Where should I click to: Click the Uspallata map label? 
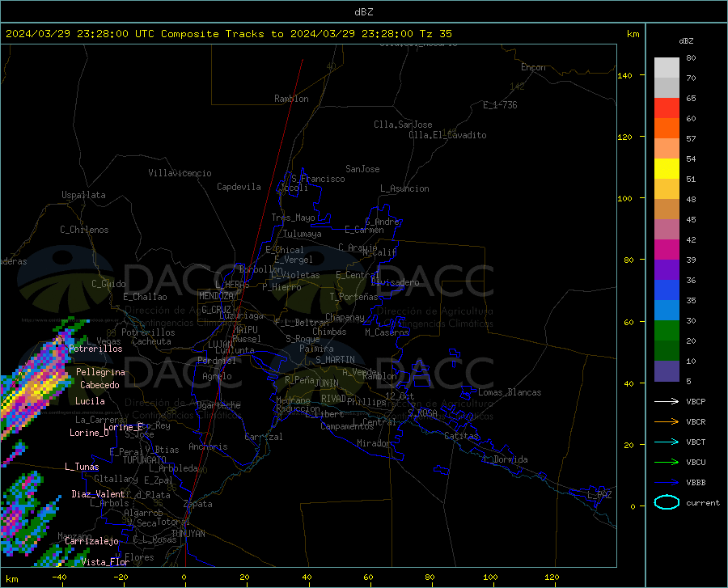[83, 195]
